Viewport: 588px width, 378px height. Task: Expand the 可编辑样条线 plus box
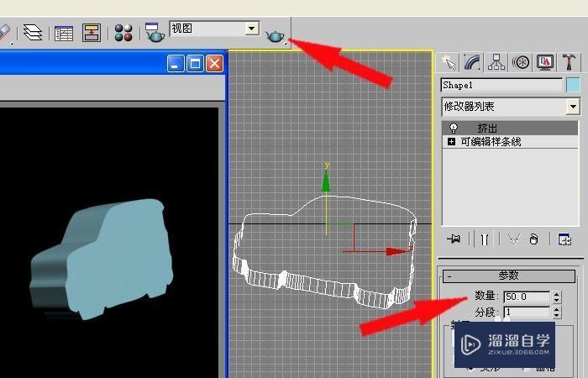coord(452,142)
